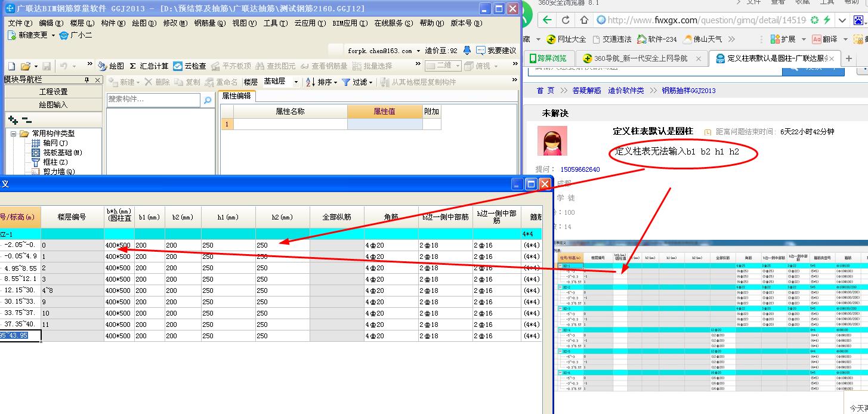The image size is (868, 414).
Task: Click the open folder icon in GGJ toolbar
Action: click(26, 66)
